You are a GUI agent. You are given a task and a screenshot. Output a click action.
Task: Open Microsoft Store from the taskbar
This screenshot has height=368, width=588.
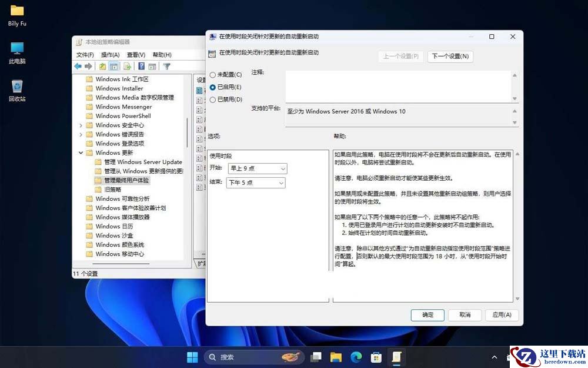(376, 357)
